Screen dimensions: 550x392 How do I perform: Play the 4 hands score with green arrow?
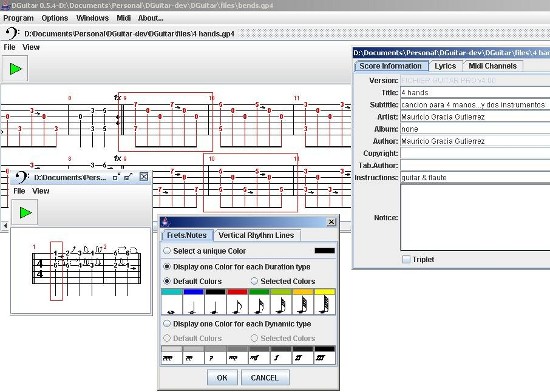pos(15,69)
